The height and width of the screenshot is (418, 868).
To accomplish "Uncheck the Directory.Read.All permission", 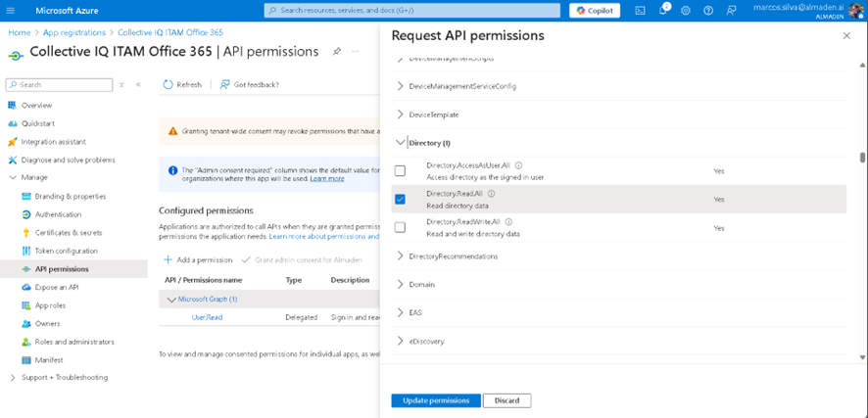I will click(400, 199).
